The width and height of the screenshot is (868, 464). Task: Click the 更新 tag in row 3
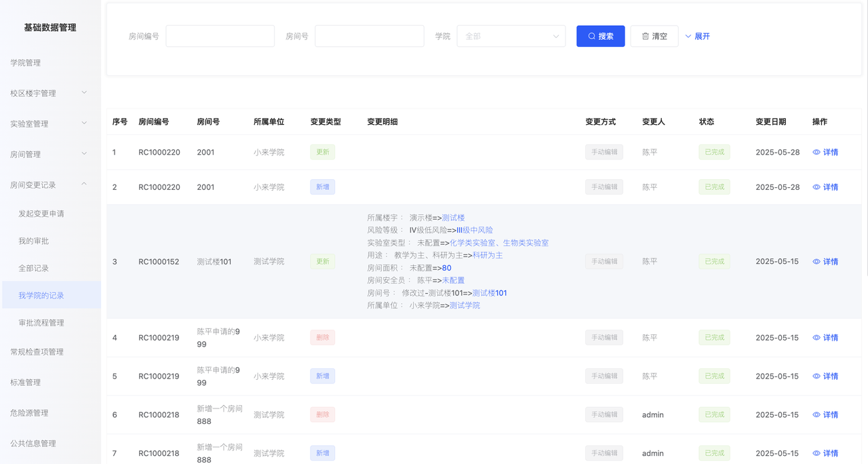[323, 262]
